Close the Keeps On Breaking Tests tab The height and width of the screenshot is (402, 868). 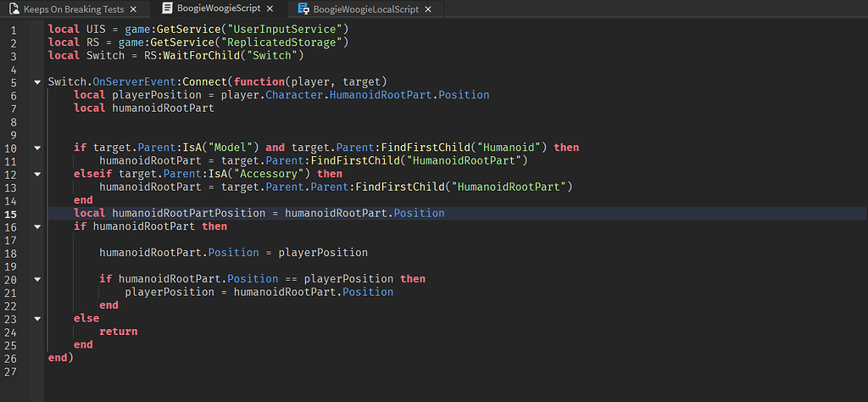pos(133,8)
